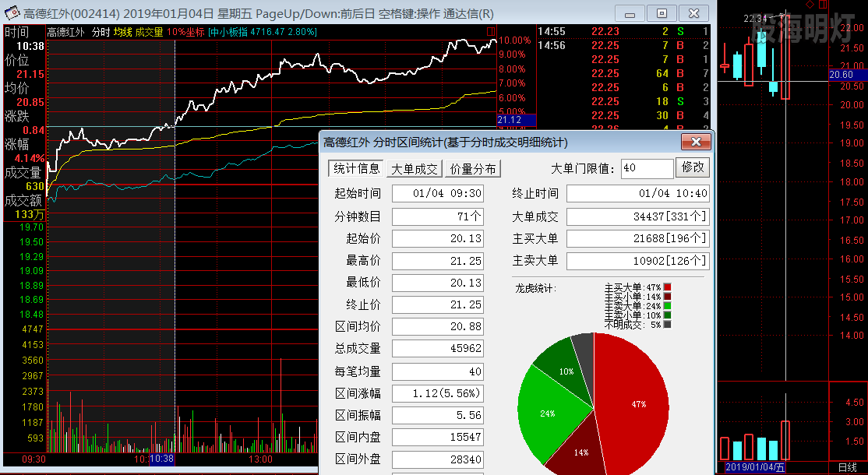This screenshot has width=868, height=475.
Task: Click the red 主买大单 47% legend swatch
Action: point(667,287)
